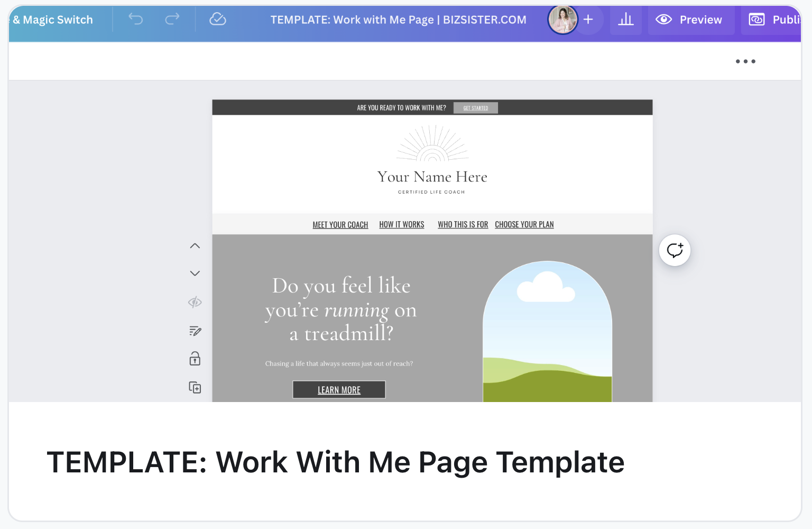Click the LEARN MORE button in design
The height and width of the screenshot is (529, 812).
[x=339, y=390]
